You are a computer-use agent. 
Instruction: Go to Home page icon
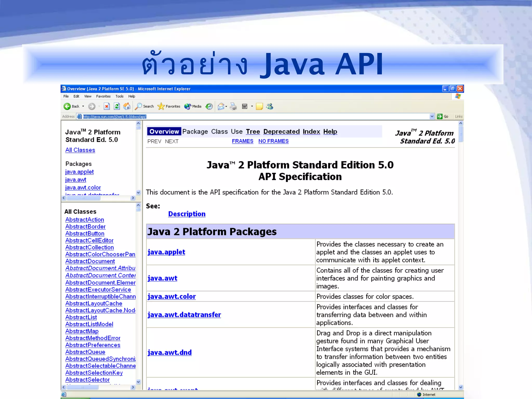[x=127, y=106]
